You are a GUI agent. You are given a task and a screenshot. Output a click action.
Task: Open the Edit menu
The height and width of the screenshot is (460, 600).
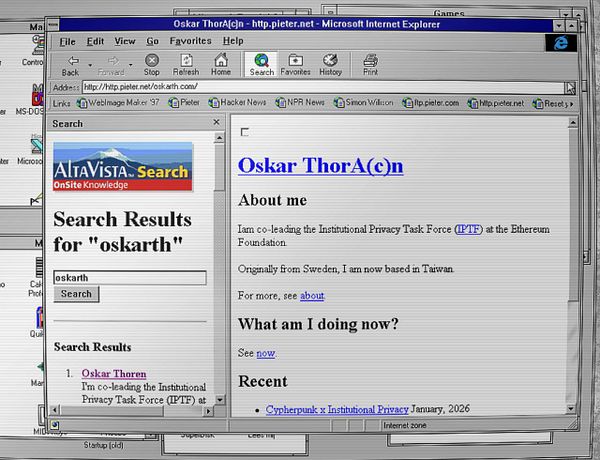point(95,41)
